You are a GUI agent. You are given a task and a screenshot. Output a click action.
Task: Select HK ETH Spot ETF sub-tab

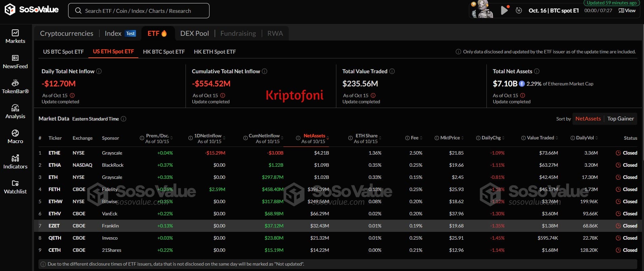coord(215,52)
